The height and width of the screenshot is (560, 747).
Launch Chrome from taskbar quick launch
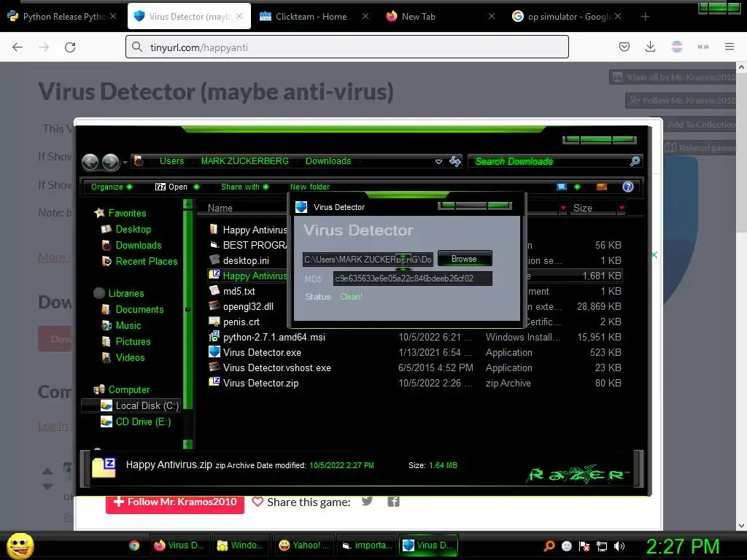point(134,545)
